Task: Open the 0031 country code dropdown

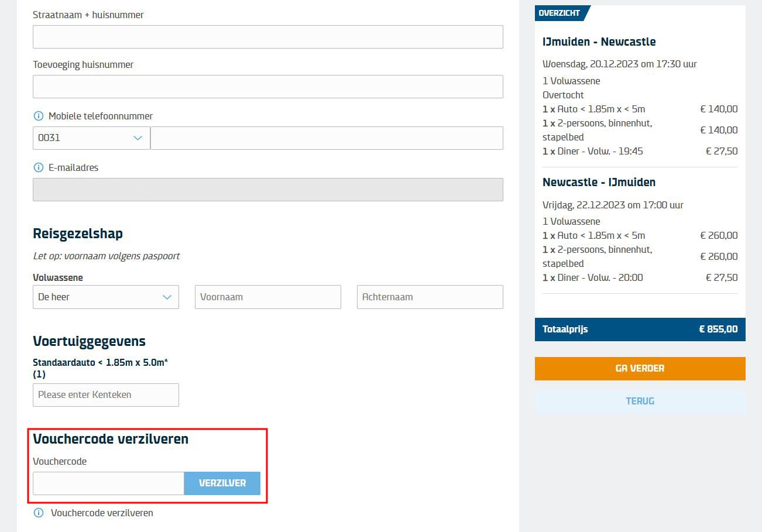Action: point(91,138)
